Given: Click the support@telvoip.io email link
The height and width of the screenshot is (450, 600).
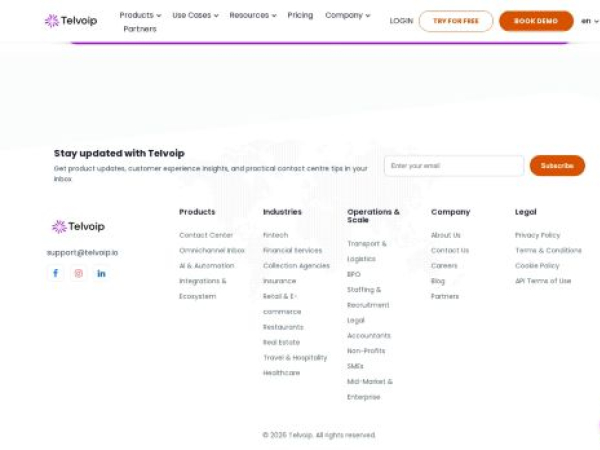Looking at the screenshot, I should pyautogui.click(x=82, y=253).
